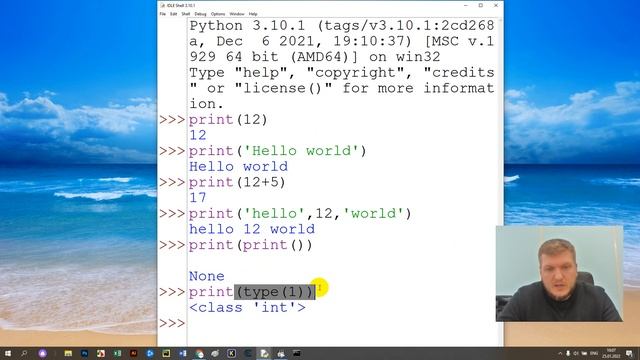Minimize the IDLE Shell window
Image resolution: width=640 pixels, height=360 pixels.
[x=466, y=5]
